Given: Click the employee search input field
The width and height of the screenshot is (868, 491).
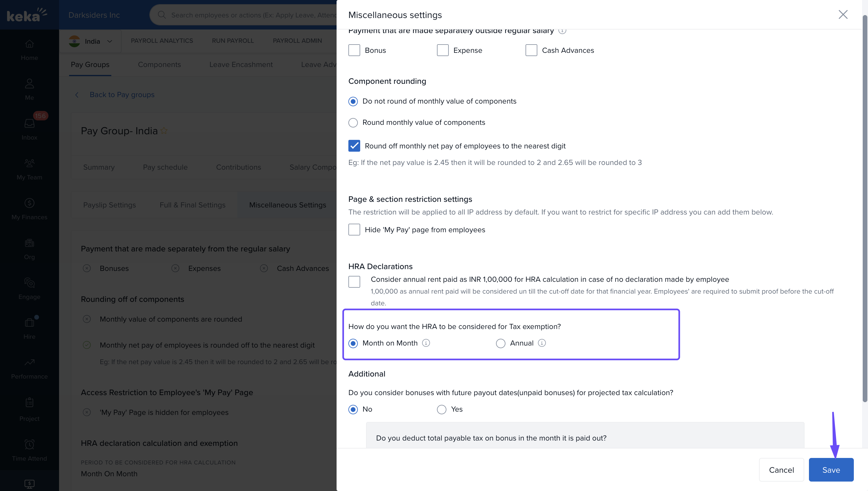Looking at the screenshot, I should pyautogui.click(x=253, y=15).
